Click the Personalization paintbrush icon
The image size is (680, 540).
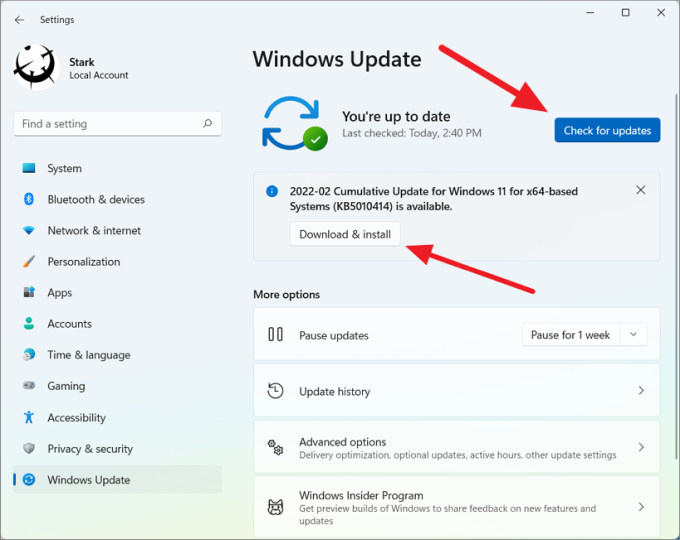pyautogui.click(x=29, y=262)
